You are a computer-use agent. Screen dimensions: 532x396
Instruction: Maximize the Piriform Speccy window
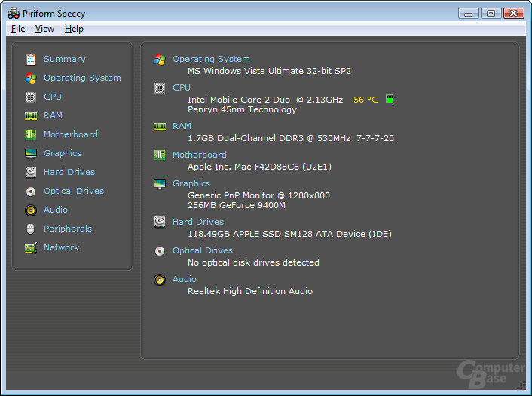(x=491, y=14)
